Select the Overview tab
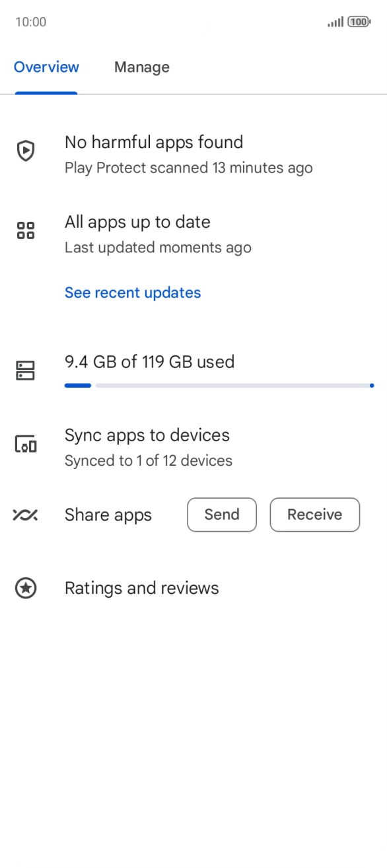387x868 pixels. coord(46,67)
